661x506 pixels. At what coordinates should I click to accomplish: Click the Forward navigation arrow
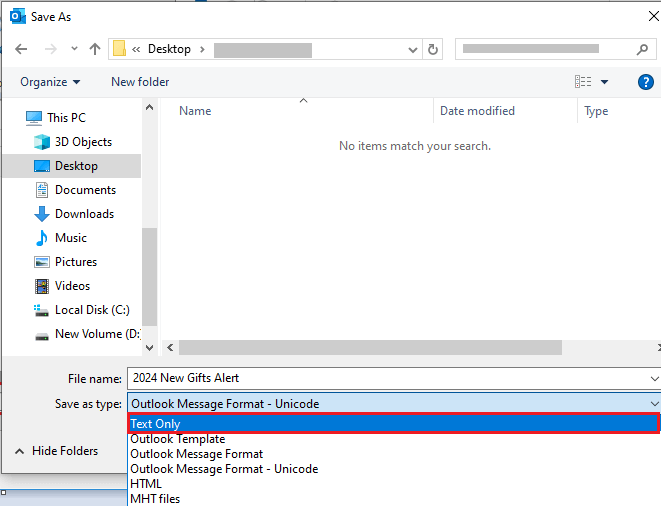click(51, 49)
